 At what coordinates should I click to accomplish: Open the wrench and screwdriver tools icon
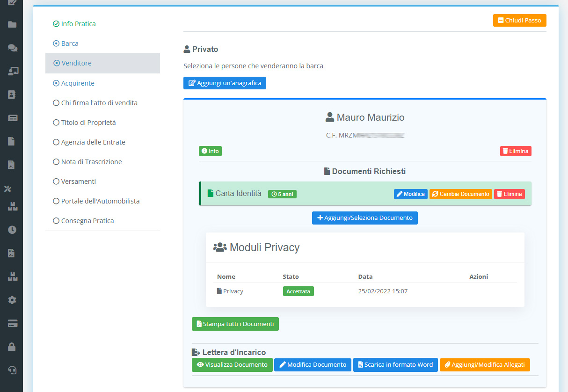8,189
